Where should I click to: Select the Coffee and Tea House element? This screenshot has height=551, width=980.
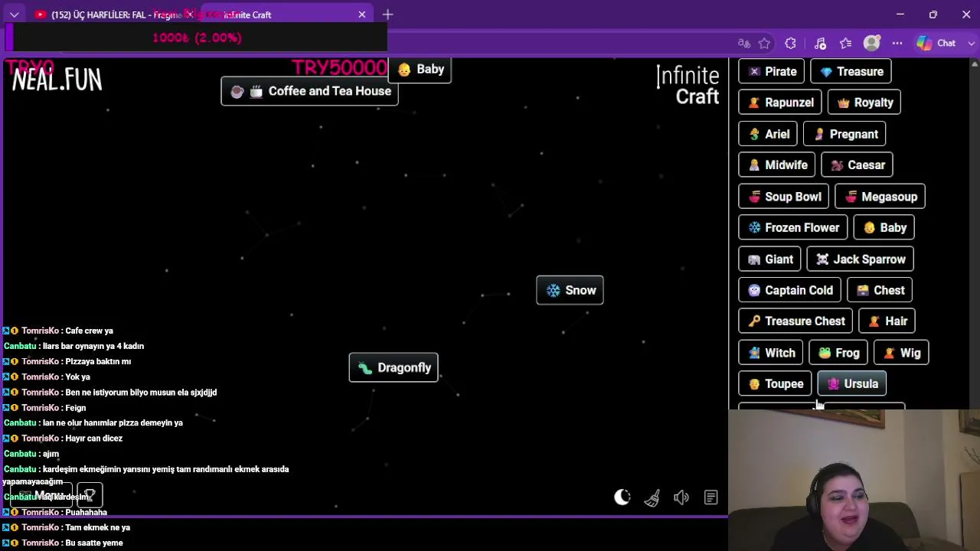click(x=309, y=91)
